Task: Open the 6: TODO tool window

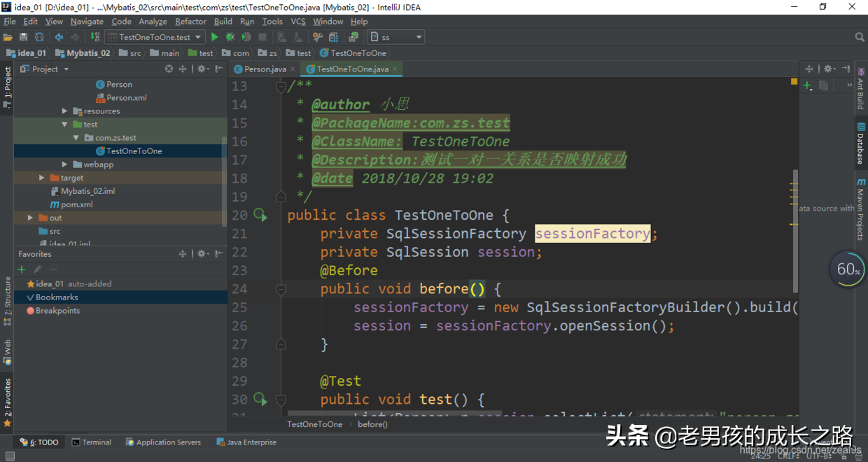Action: [38, 442]
